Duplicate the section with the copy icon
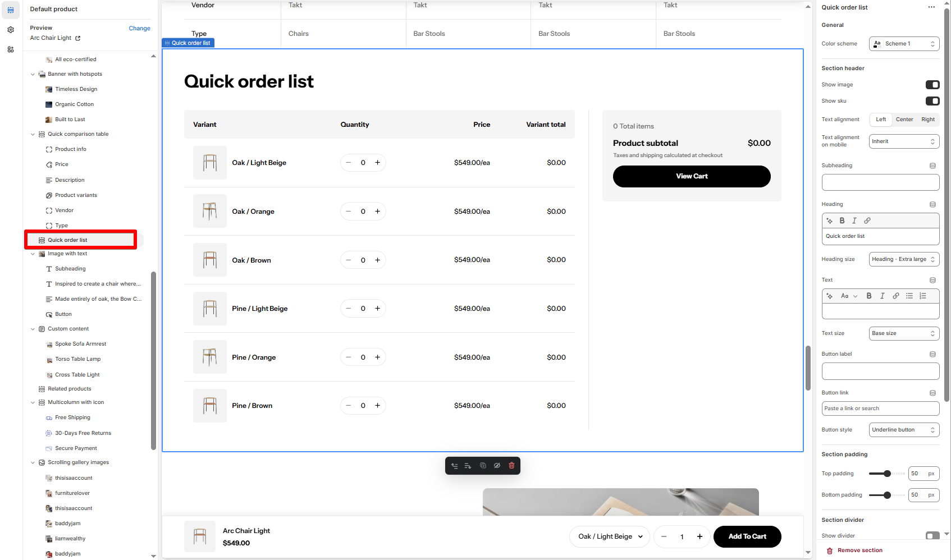 coord(483,466)
